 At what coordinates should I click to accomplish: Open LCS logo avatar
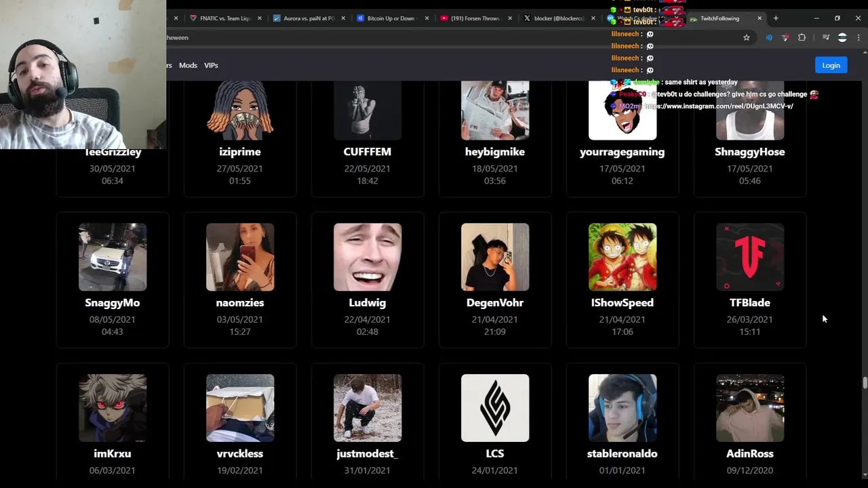click(495, 408)
